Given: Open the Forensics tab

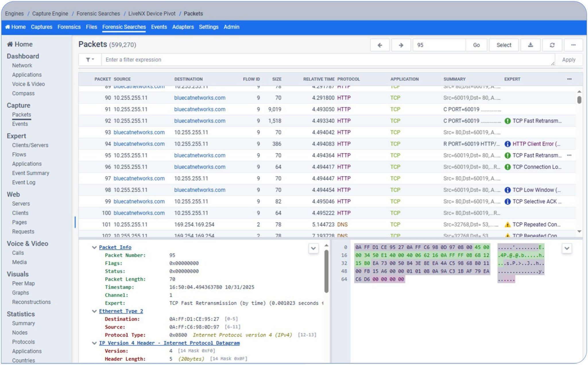Looking at the screenshot, I should pyautogui.click(x=69, y=27).
